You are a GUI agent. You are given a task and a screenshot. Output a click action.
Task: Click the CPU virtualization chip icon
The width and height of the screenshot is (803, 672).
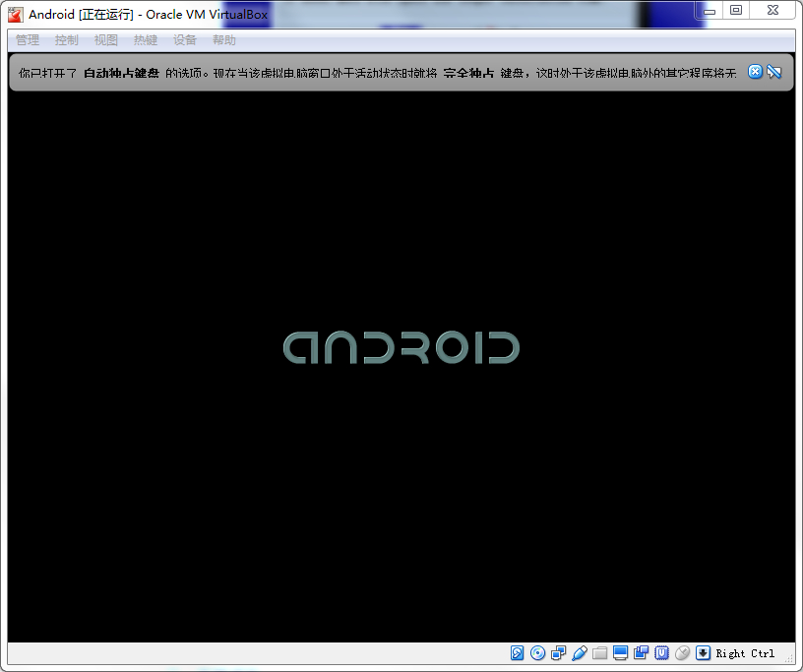(661, 653)
